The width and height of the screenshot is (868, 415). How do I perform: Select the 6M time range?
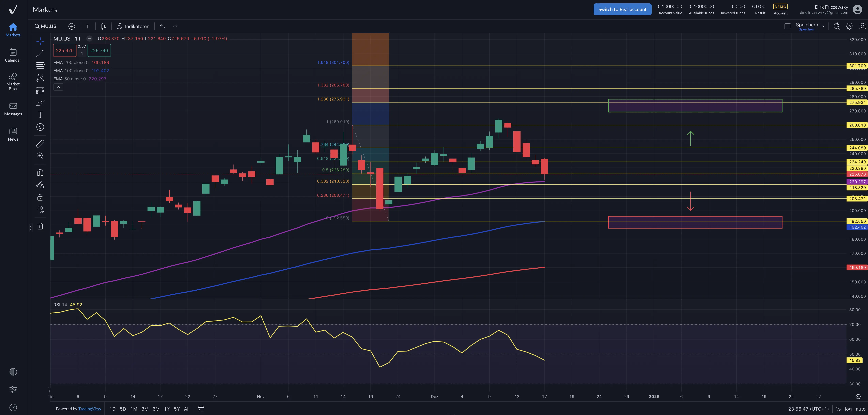pos(156,409)
